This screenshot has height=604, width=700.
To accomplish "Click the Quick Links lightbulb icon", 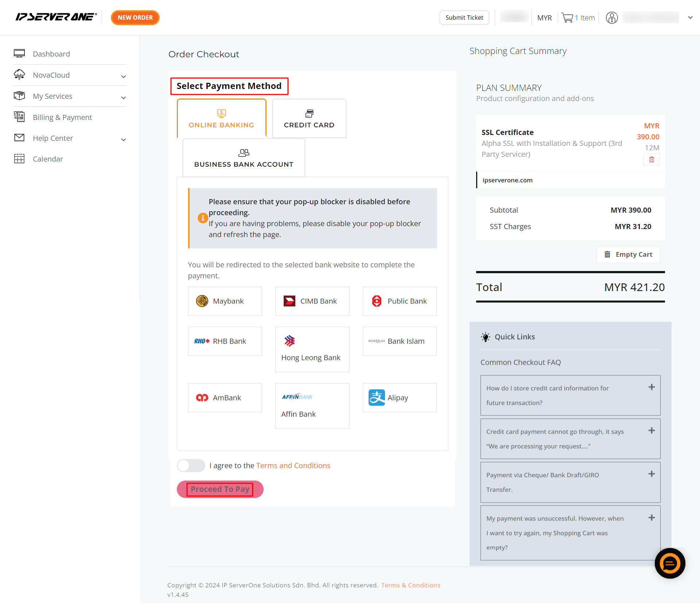I will tap(486, 337).
